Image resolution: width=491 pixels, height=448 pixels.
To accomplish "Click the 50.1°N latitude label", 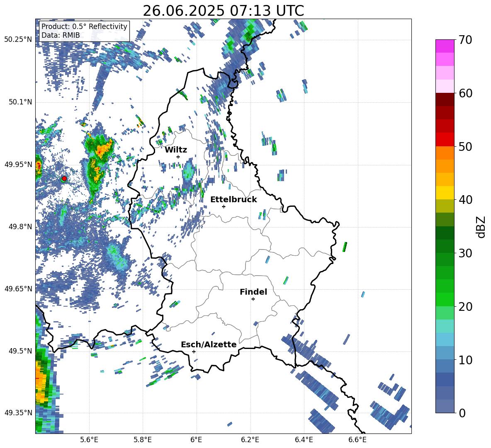I will [x=20, y=102].
